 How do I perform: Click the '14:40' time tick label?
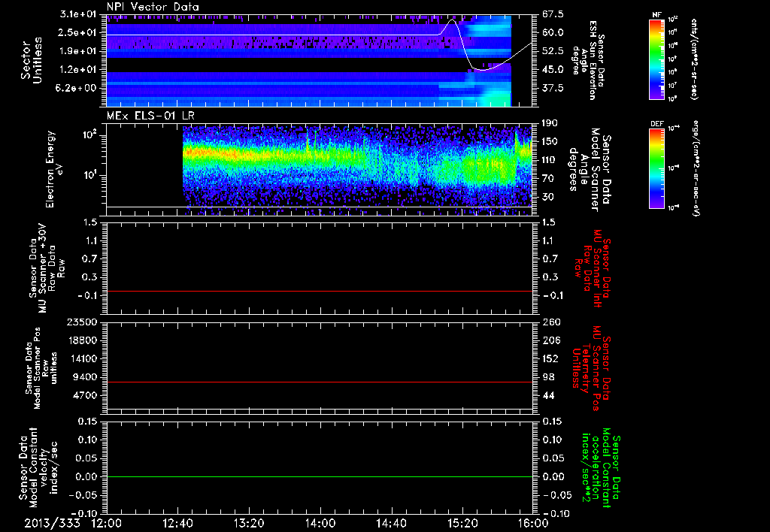click(x=391, y=523)
